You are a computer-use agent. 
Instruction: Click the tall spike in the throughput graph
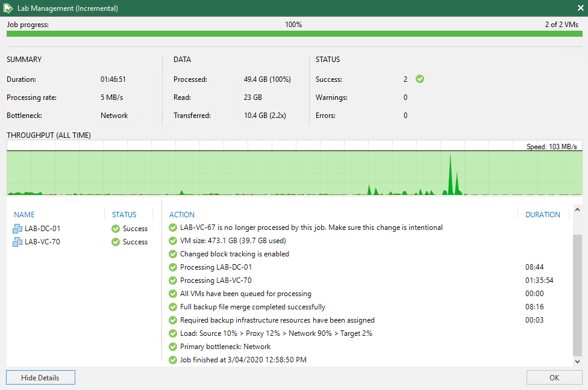[x=451, y=174]
